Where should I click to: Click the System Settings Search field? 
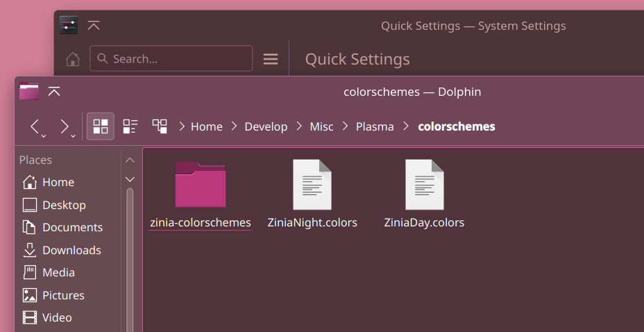tap(171, 58)
